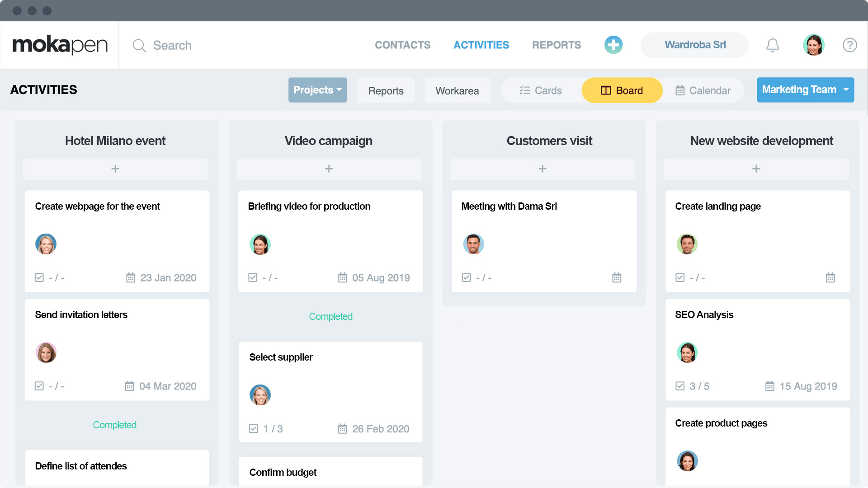Click the plus icon to create a new item
The height and width of the screenshot is (488, 868).
613,45
